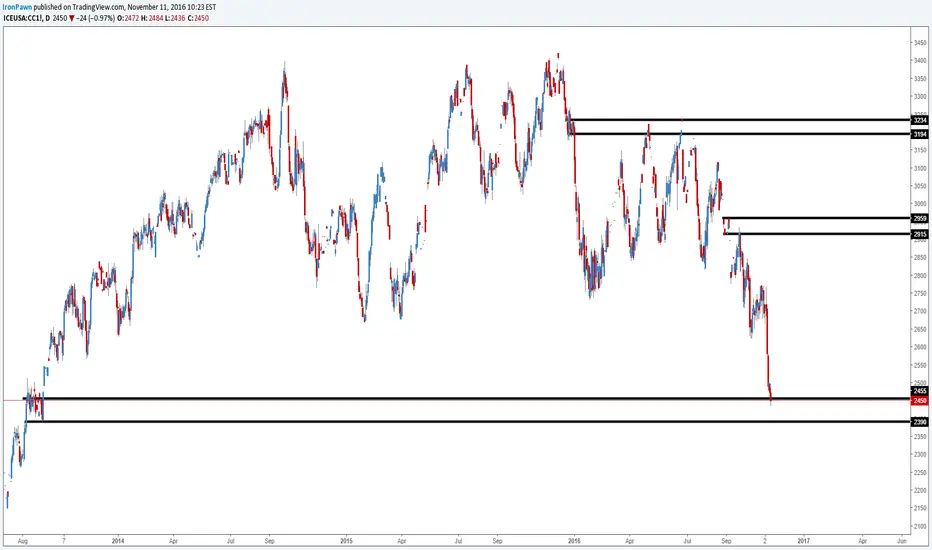Select the horizontal line at 3194
932x550 pixels.
click(x=740, y=134)
